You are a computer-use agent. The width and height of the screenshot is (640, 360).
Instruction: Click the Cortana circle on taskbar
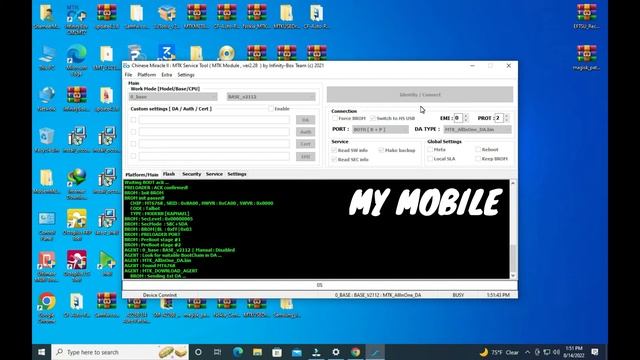(x=198, y=352)
